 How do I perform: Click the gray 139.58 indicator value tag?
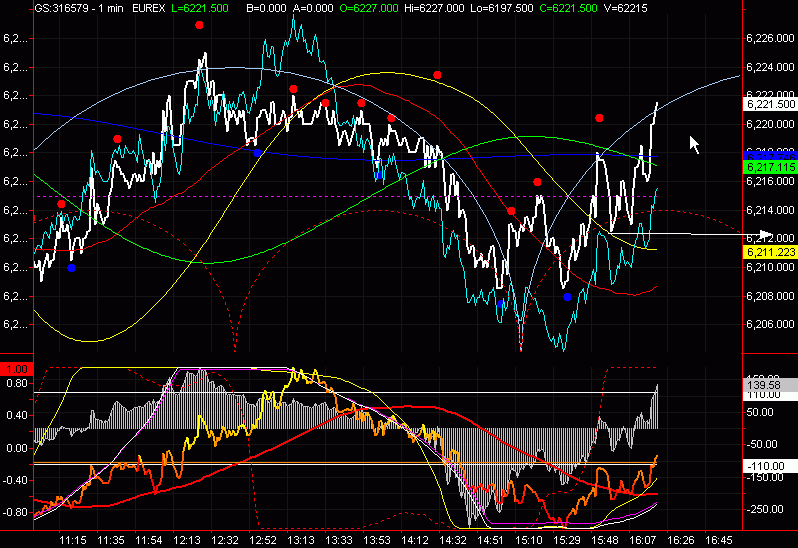770,385
